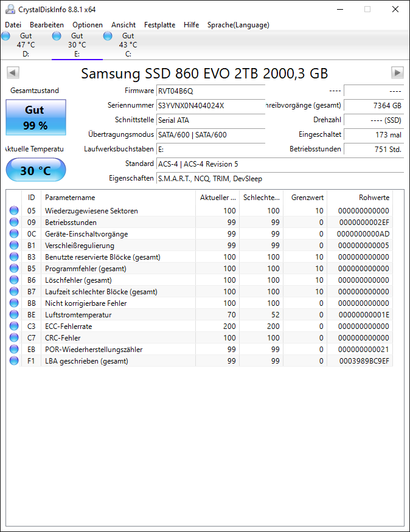The height and width of the screenshot is (532, 410).
Task: Go to the previous disk arrow
Action: [x=13, y=72]
